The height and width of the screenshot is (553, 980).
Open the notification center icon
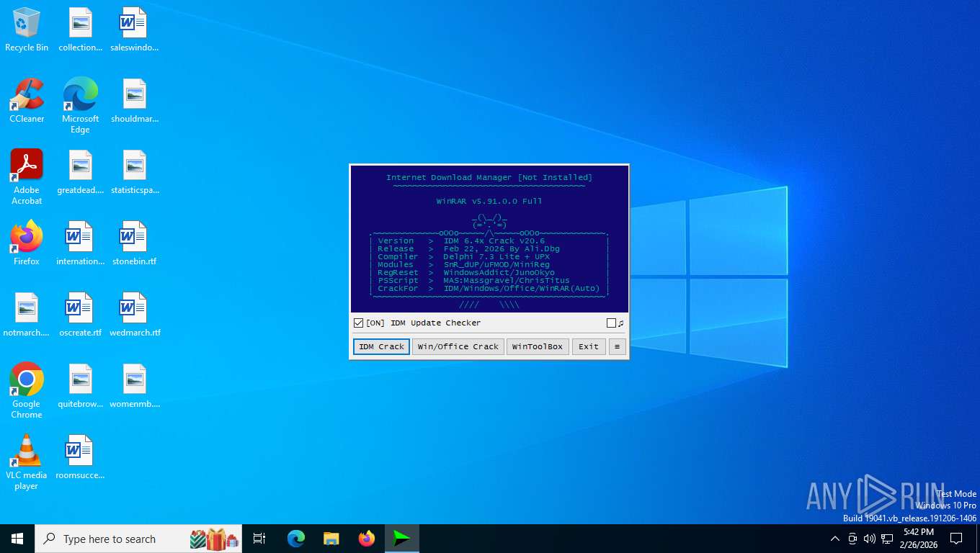(x=956, y=539)
